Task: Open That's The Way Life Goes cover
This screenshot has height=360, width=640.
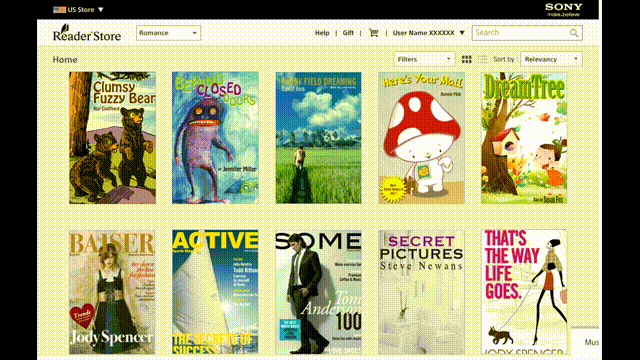Action: point(524,292)
